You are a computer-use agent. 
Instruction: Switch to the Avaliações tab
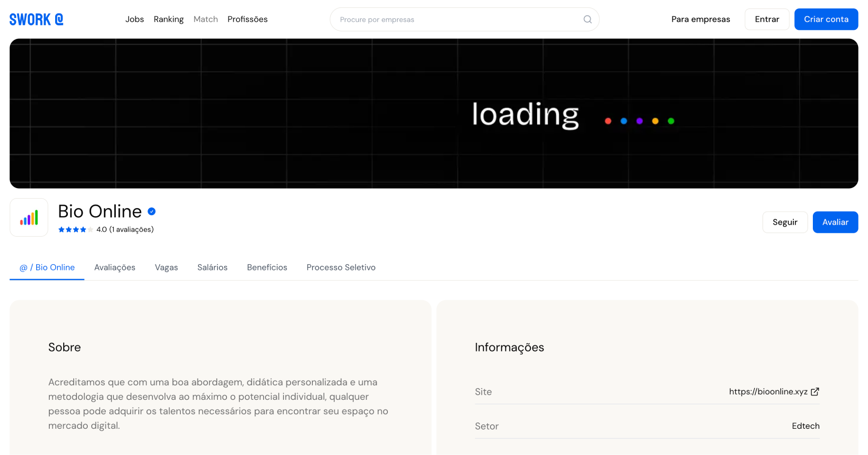coord(115,267)
